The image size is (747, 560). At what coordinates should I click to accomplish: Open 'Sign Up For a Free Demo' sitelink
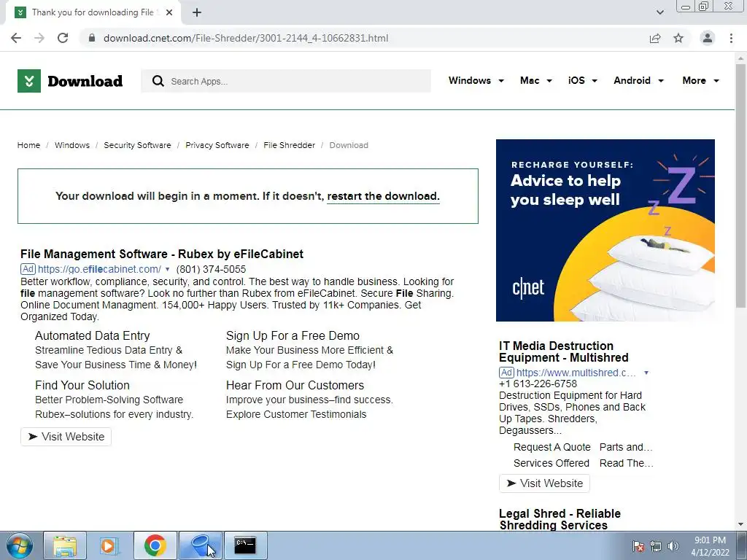(x=293, y=335)
